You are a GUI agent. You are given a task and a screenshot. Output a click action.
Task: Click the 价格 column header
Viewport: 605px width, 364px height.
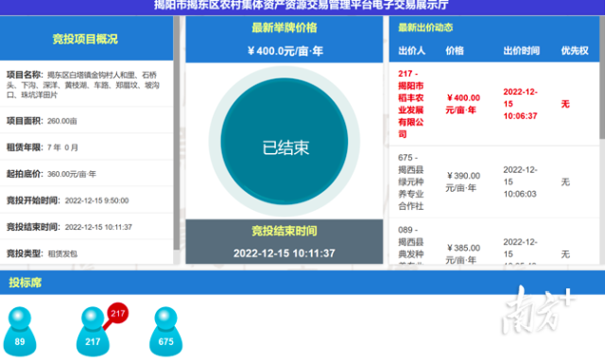tap(455, 51)
